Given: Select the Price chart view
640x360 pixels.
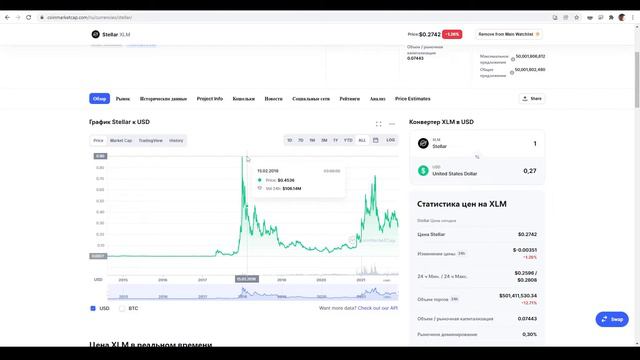Looking at the screenshot, I should (98, 140).
